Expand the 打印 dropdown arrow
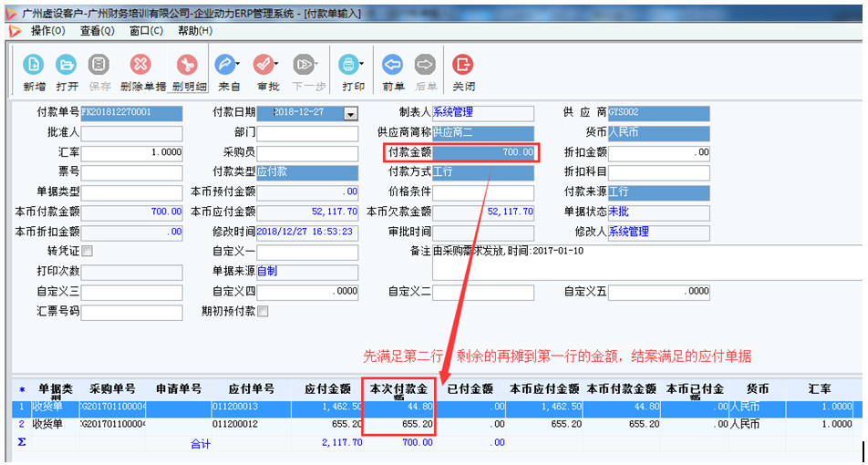Viewport: 868px width, 465px height. pos(362,65)
